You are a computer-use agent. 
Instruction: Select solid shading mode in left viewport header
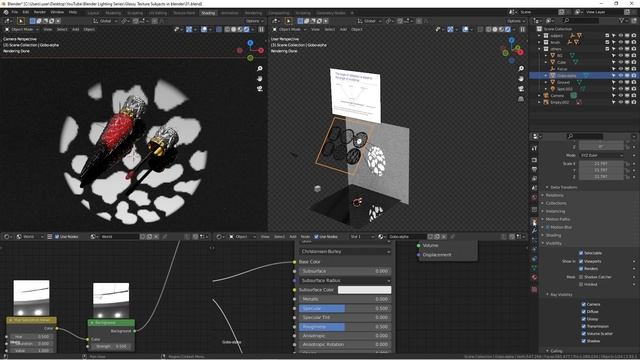click(x=233, y=29)
